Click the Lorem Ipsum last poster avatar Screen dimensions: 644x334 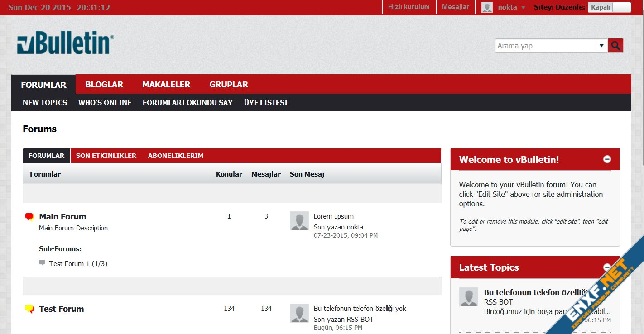(299, 221)
